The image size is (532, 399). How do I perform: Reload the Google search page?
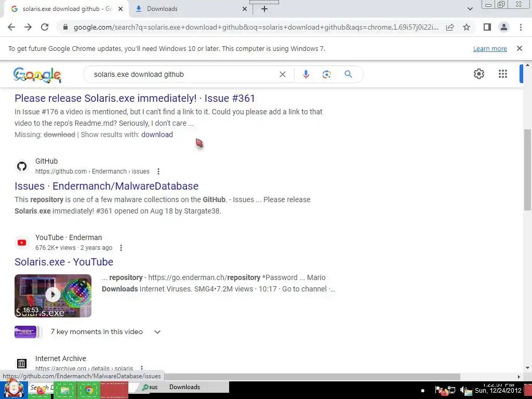click(x=45, y=27)
